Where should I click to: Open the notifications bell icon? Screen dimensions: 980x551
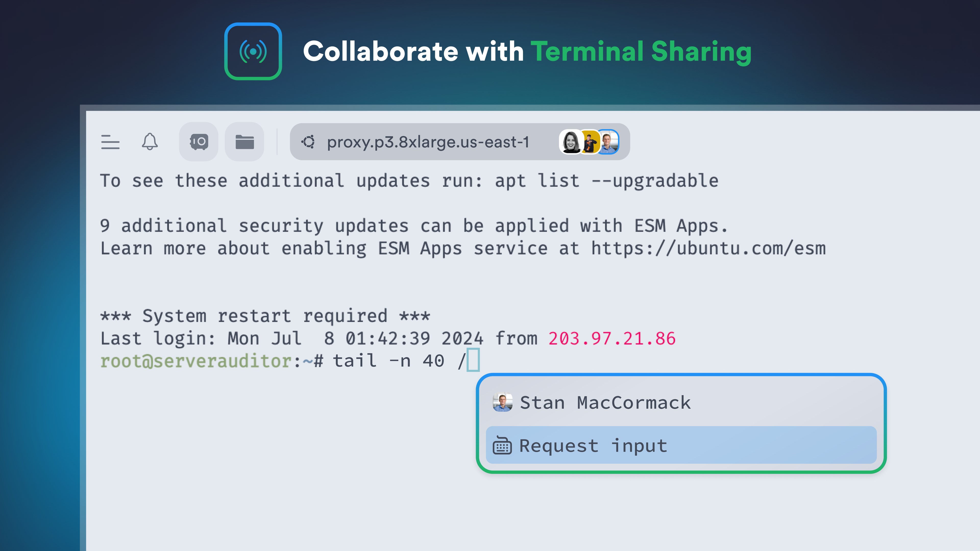(150, 142)
